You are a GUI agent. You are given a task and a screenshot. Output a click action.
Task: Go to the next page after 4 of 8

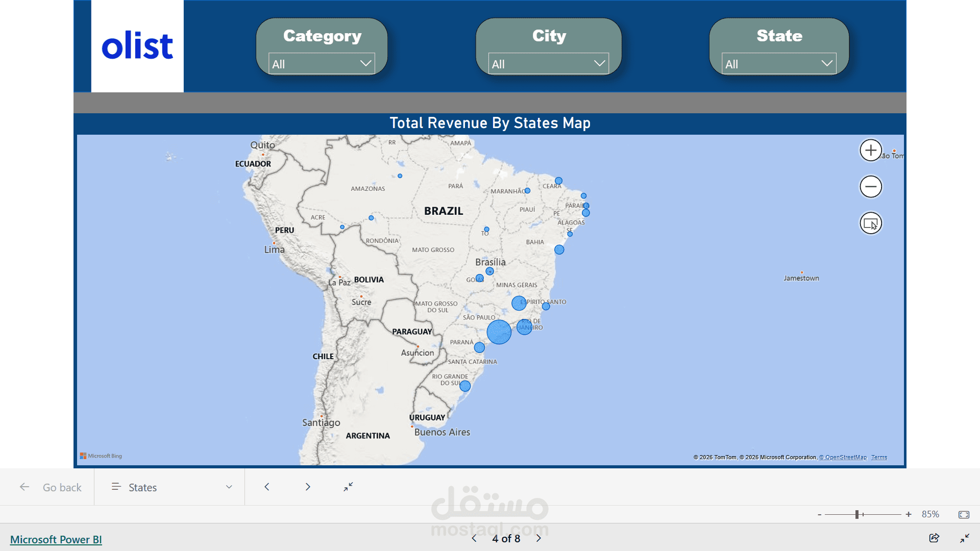(538, 539)
